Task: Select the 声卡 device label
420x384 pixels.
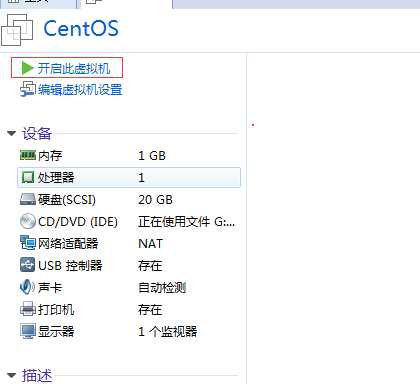Action: click(x=50, y=287)
